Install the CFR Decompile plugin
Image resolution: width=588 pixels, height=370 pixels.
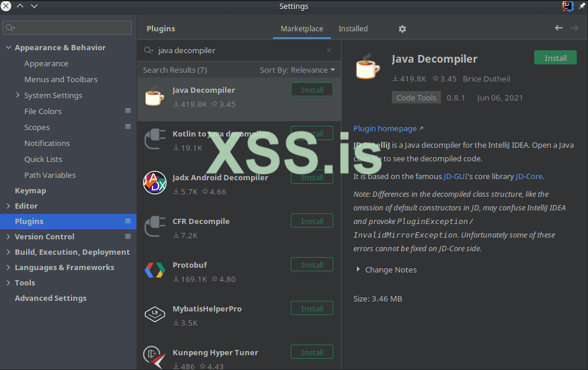coord(312,221)
